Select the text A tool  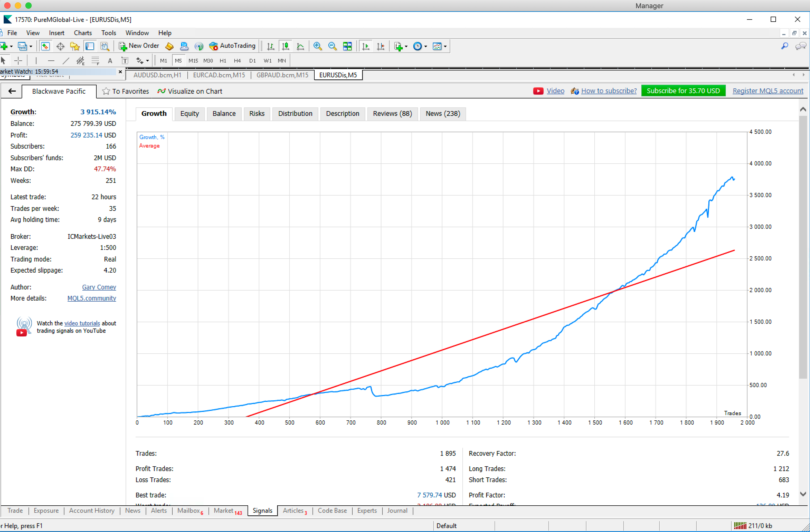(x=110, y=61)
